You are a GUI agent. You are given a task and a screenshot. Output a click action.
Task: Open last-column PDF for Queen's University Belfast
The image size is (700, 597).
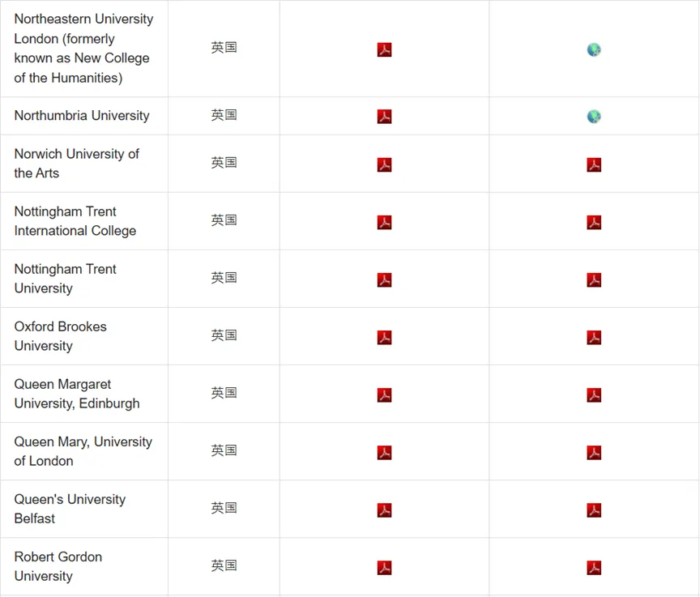click(x=594, y=510)
